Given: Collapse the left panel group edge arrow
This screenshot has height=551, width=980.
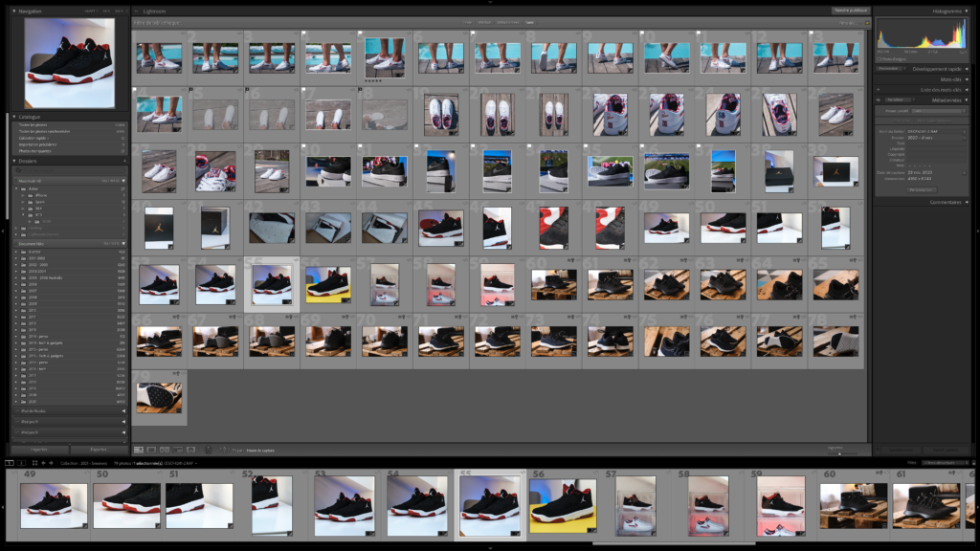Looking at the screenshot, I should pyautogui.click(x=3, y=231).
